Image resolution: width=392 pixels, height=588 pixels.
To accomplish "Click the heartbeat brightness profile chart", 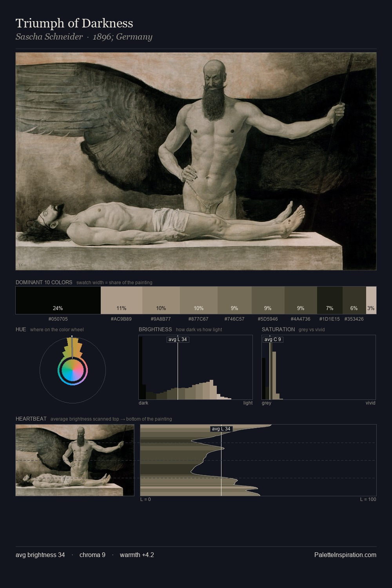I will 258,460.
